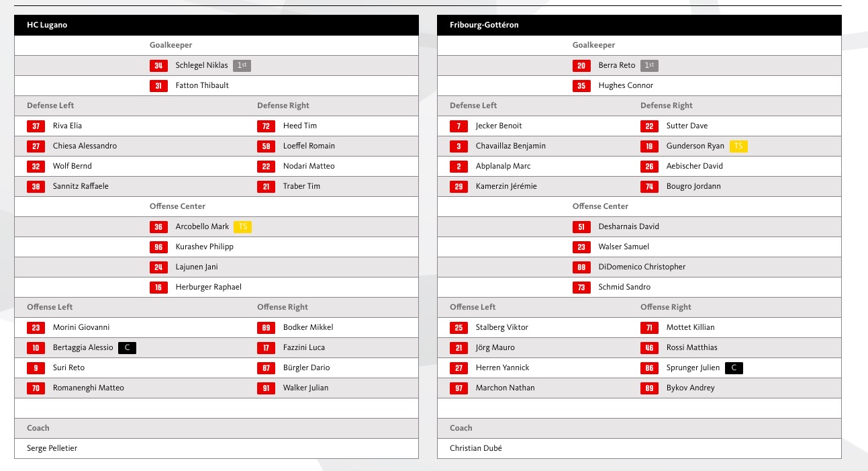Image resolution: width=868 pixels, height=471 pixels.
Task: Click player name Walser Samuel
Action: (624, 247)
